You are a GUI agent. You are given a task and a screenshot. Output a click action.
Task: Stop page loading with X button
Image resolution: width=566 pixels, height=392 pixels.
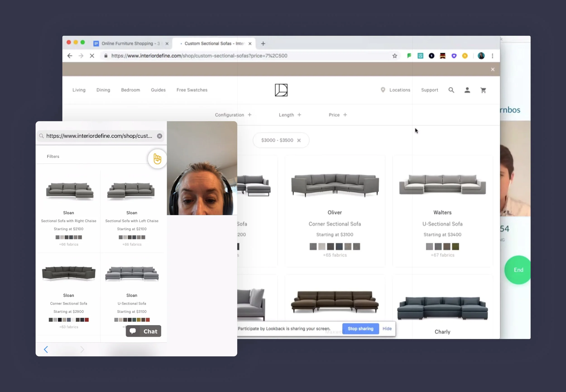(92, 56)
